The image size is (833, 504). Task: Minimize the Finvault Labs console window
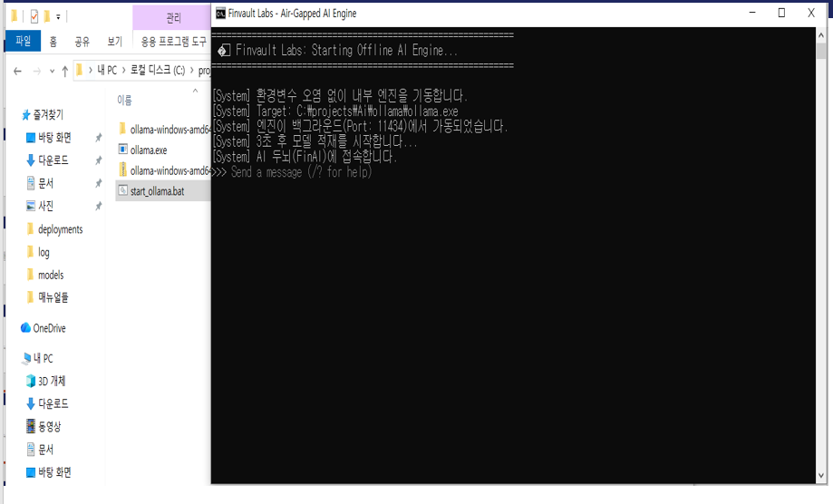752,13
